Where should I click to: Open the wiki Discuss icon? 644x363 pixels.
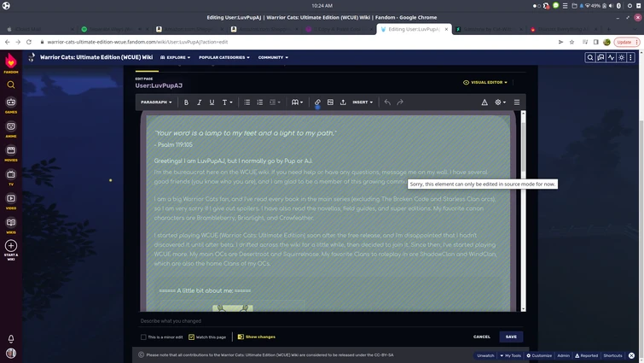(600, 57)
